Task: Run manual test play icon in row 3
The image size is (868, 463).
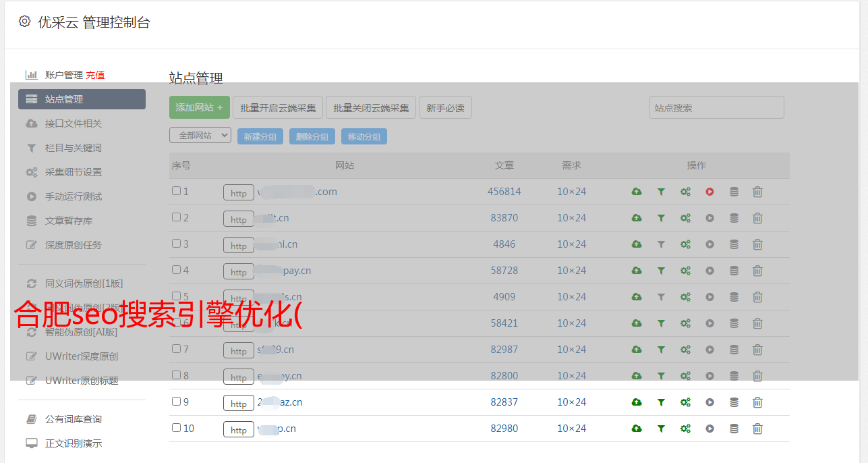Action: [x=710, y=244]
